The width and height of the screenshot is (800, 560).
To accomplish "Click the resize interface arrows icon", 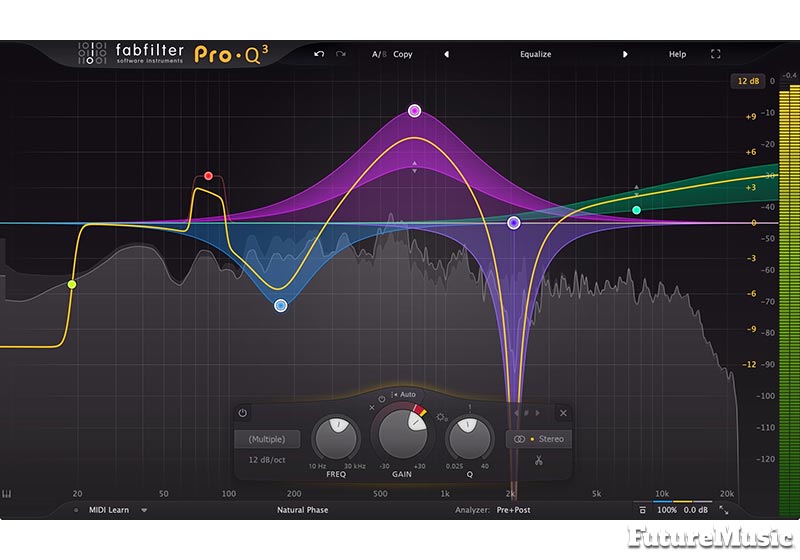I will [724, 510].
